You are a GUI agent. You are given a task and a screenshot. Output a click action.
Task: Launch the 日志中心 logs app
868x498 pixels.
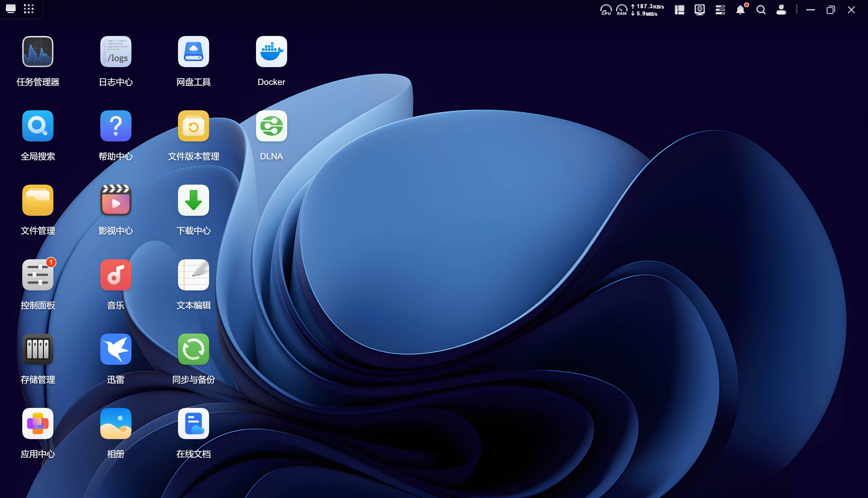[116, 52]
